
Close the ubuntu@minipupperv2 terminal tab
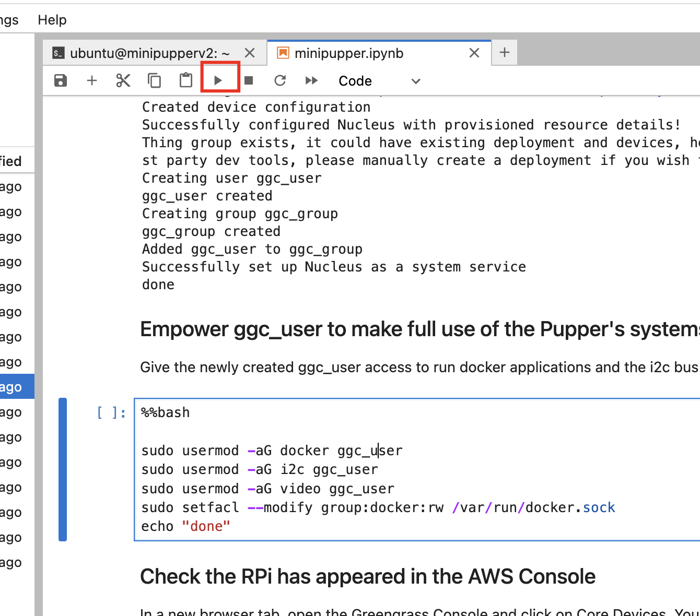coord(250,53)
